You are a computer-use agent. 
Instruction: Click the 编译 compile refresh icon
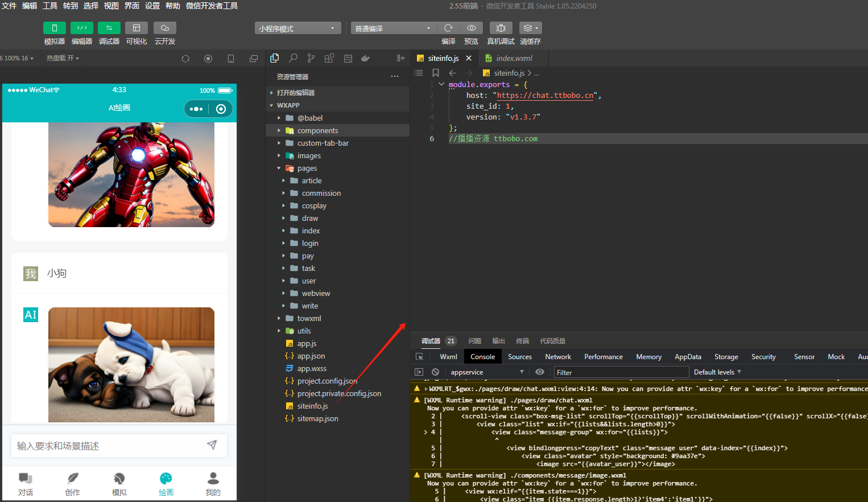448,28
